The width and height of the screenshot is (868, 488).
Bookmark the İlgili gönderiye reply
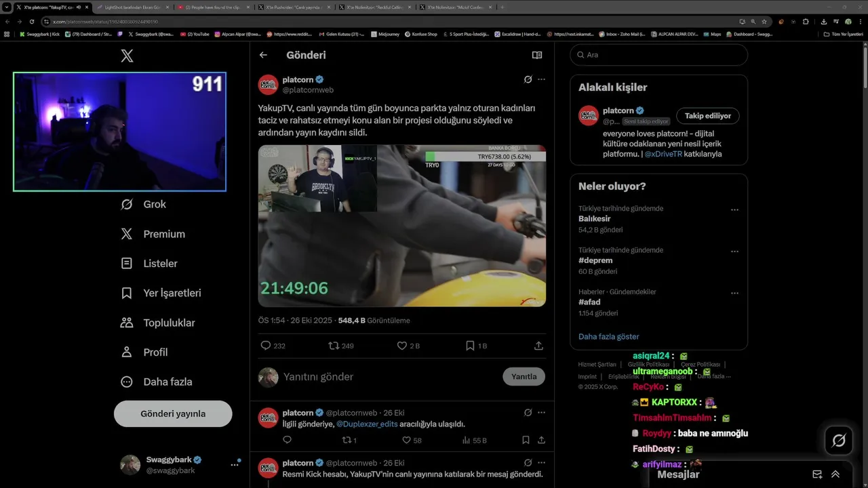pyautogui.click(x=526, y=440)
